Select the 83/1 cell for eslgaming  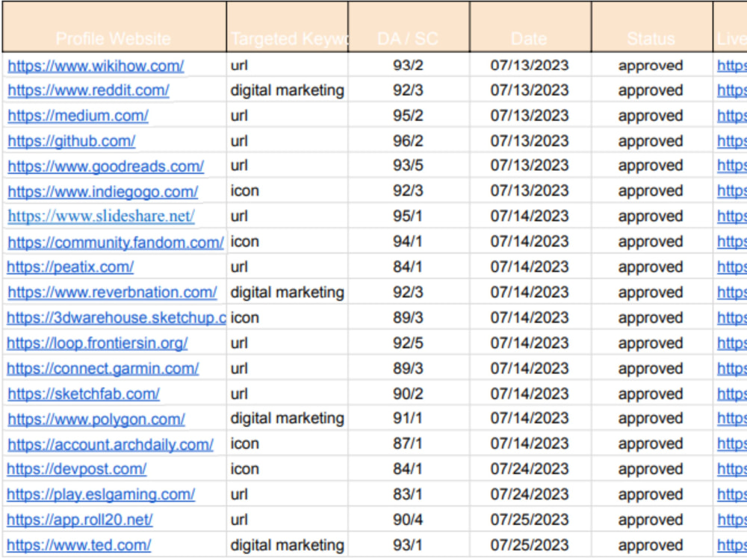click(408, 494)
